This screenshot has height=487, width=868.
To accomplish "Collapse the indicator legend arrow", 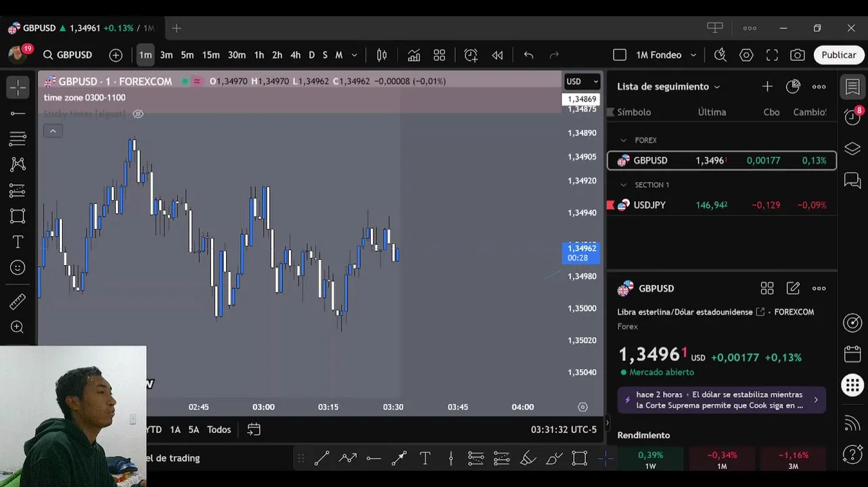I will (x=53, y=131).
